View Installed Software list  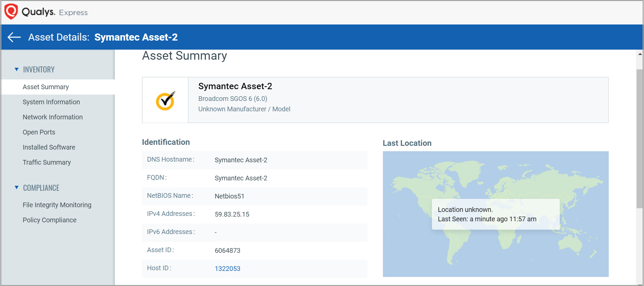(x=49, y=147)
